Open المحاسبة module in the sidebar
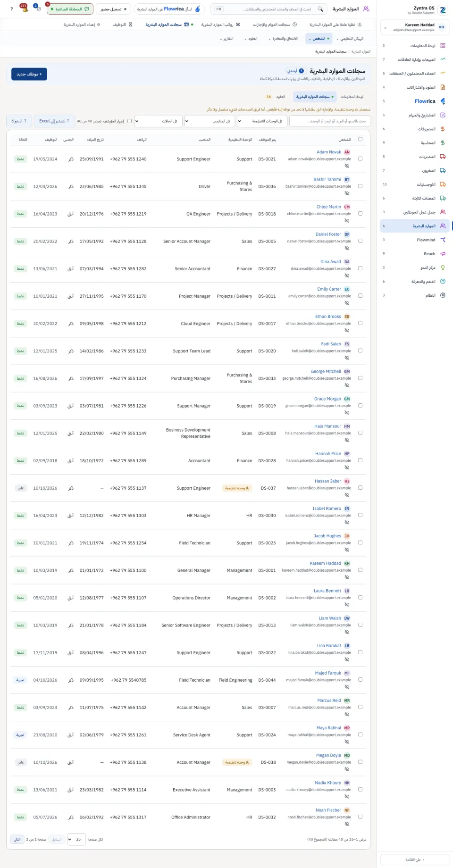 tap(414, 142)
